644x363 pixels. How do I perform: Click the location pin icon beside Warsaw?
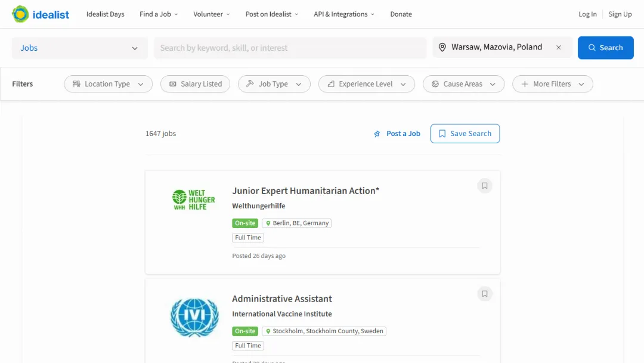443,47
